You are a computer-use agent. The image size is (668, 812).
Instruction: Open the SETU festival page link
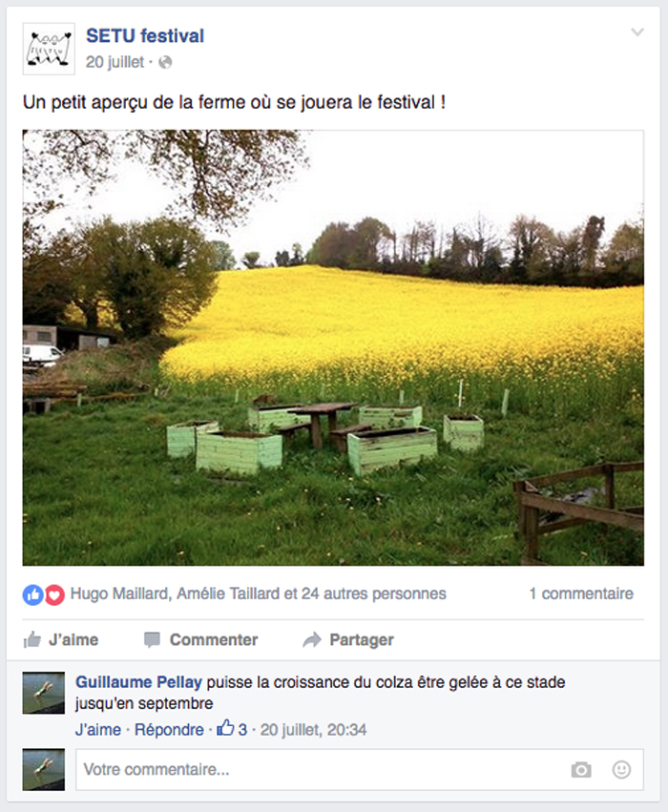[145, 35]
